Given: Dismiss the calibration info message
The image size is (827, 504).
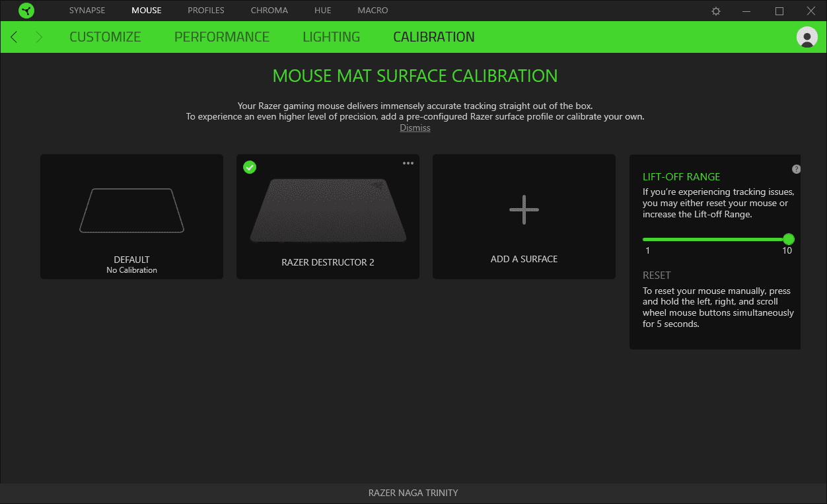Looking at the screenshot, I should [415, 127].
